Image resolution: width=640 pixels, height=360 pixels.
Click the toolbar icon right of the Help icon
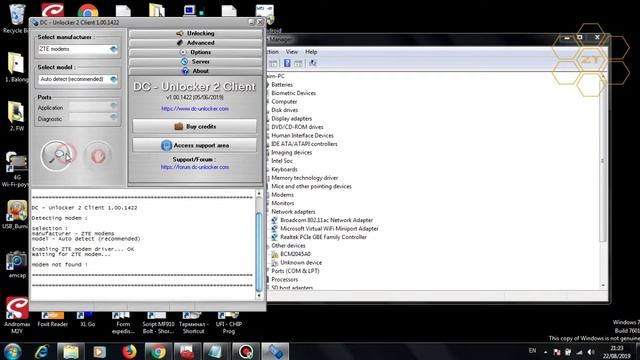click(298, 63)
